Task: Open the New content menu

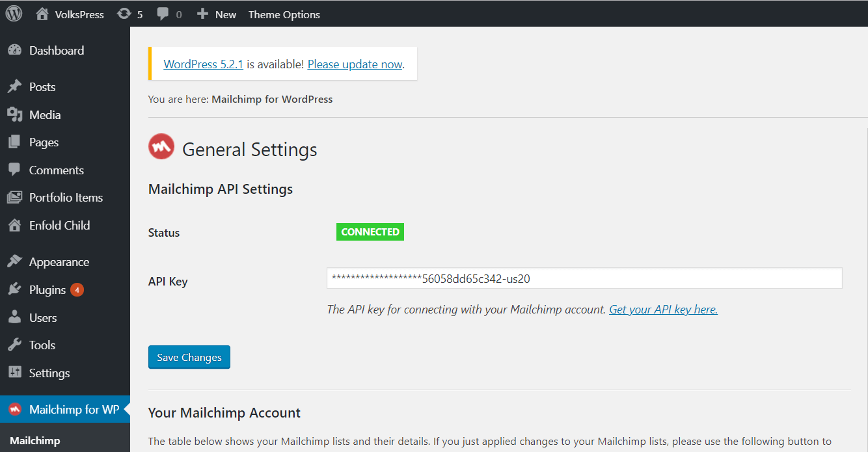Action: point(216,14)
